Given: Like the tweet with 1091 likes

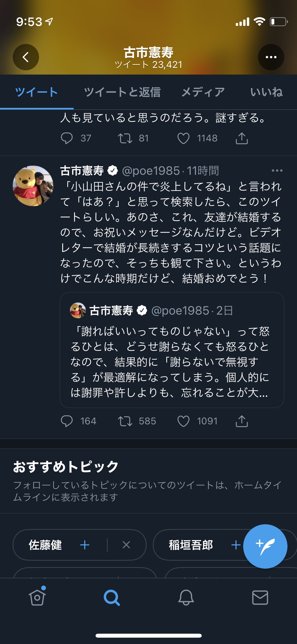Looking at the screenshot, I should coord(183,421).
